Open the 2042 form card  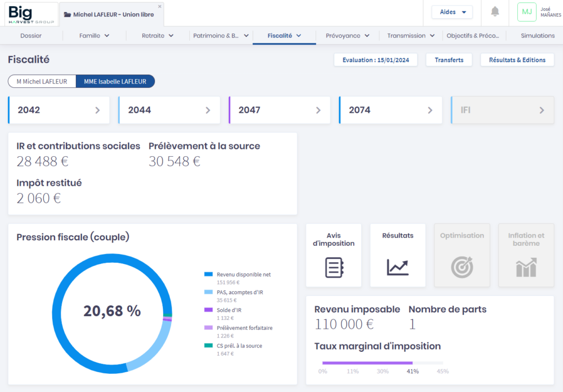[59, 110]
